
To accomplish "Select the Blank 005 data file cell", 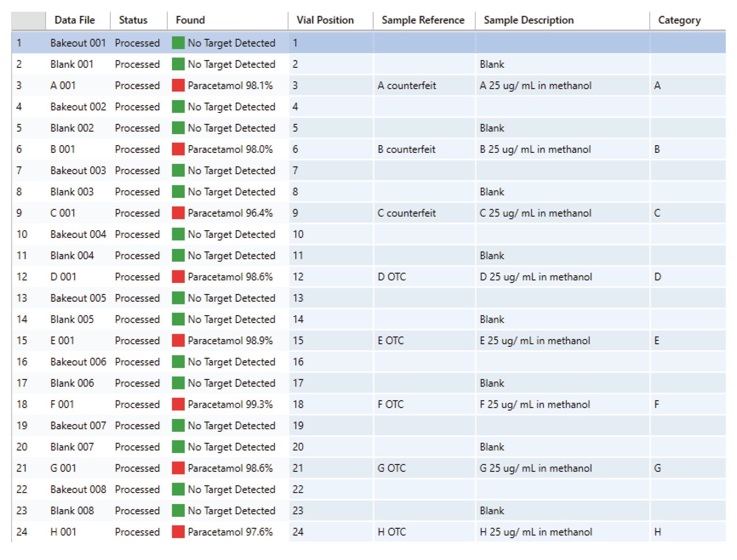I will coord(72,319).
